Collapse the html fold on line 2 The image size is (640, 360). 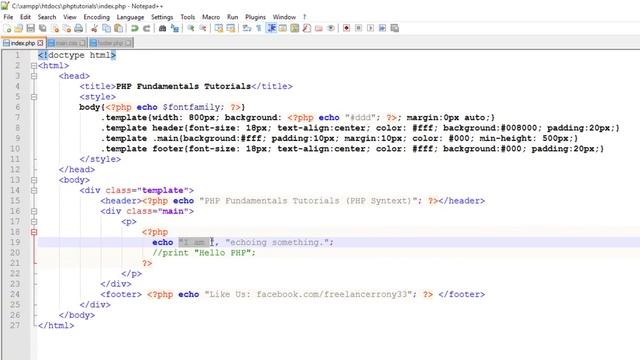[x=34, y=66]
